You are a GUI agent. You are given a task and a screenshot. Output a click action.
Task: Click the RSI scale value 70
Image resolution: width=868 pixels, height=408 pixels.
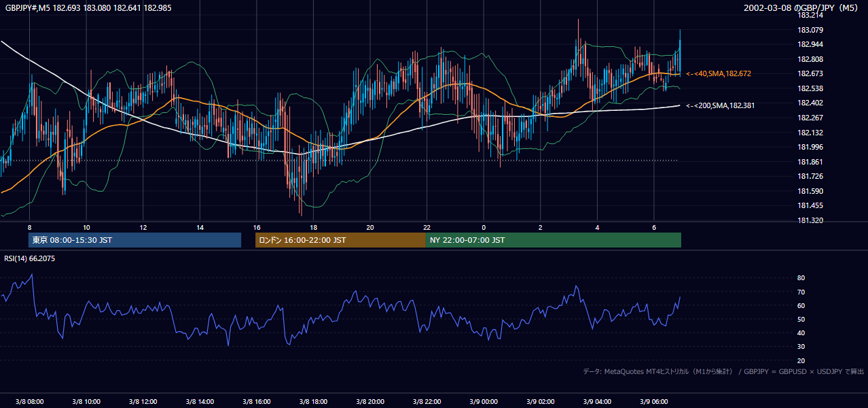tap(801, 292)
